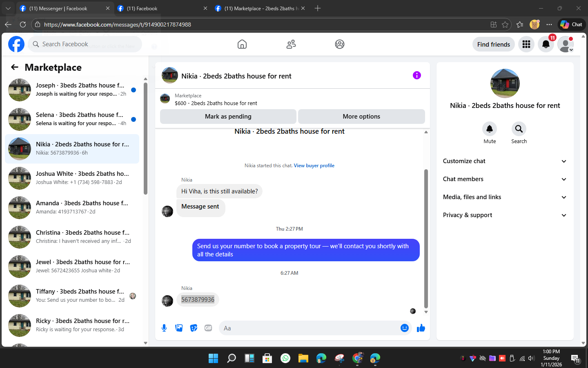Click the browser address bar URL
The height and width of the screenshot is (368, 588).
click(118, 25)
